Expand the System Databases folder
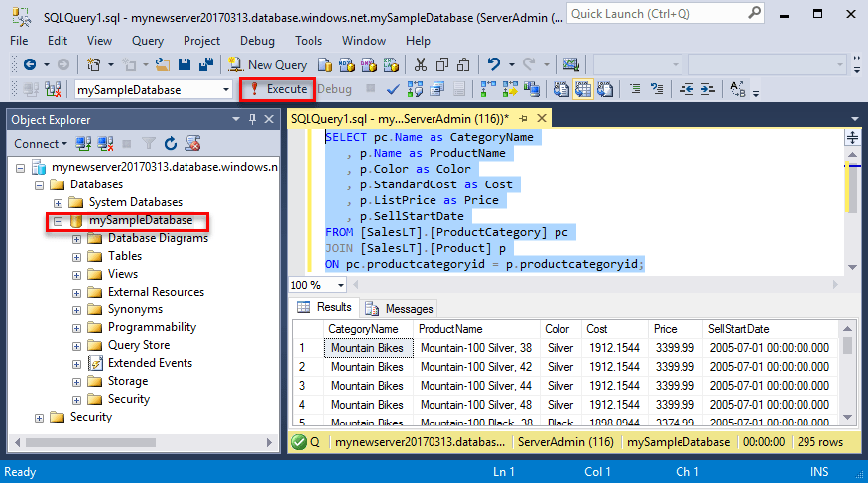 [x=58, y=203]
